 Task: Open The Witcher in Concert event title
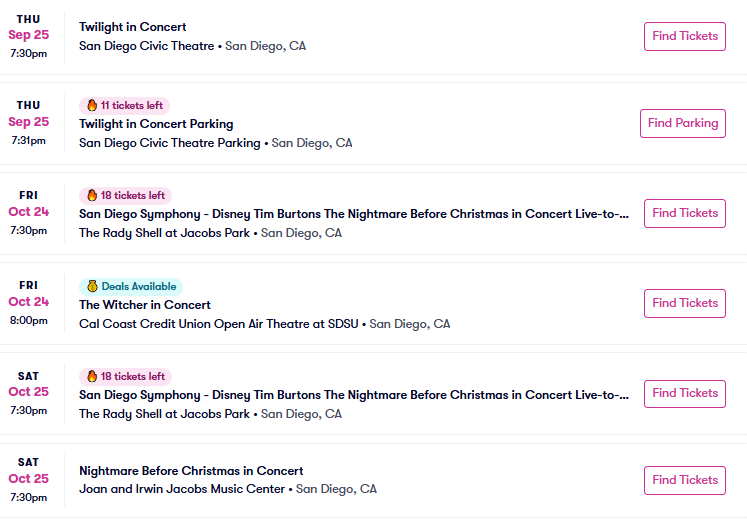(145, 305)
